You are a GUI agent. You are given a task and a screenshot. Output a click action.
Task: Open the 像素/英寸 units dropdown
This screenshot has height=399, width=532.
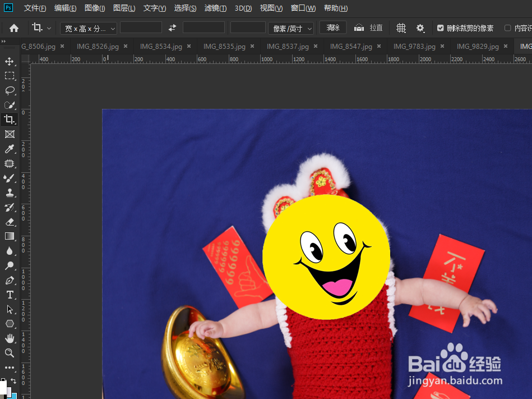tap(291, 29)
